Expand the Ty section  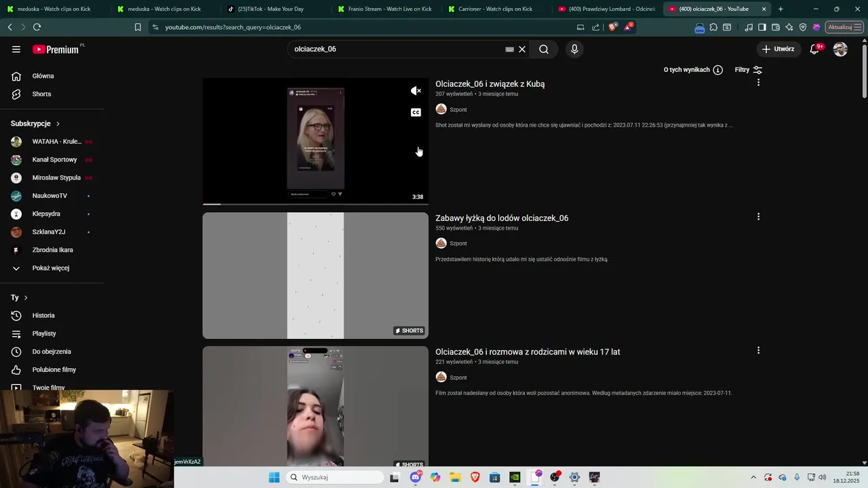19,298
